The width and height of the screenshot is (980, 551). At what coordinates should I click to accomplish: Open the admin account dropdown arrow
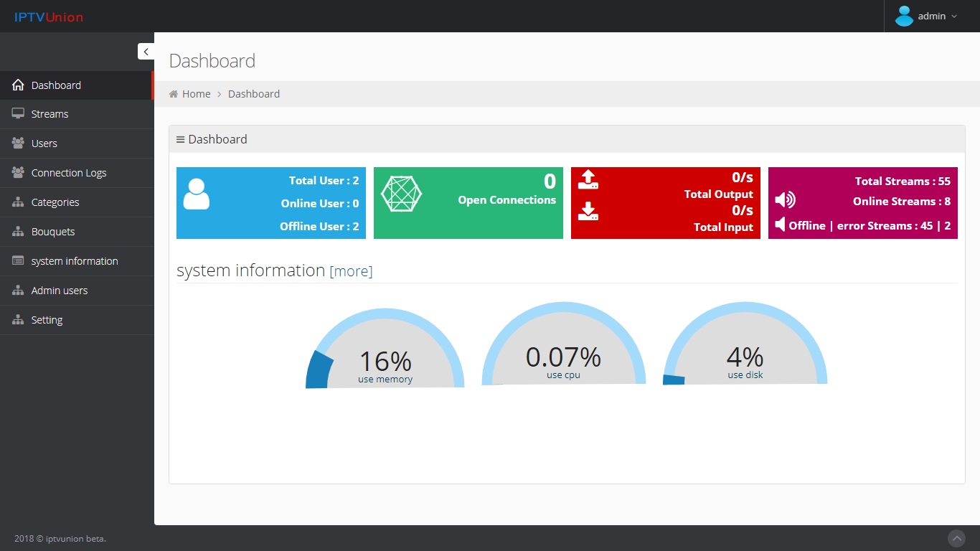(954, 17)
